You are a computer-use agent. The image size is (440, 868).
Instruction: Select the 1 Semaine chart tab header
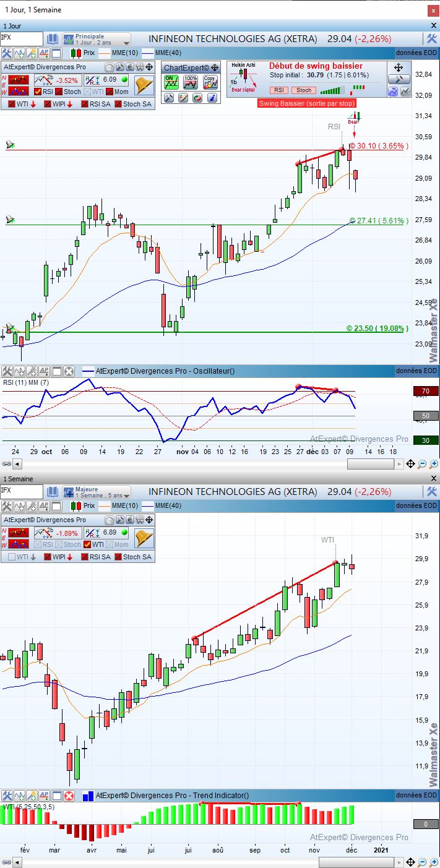pos(19,479)
